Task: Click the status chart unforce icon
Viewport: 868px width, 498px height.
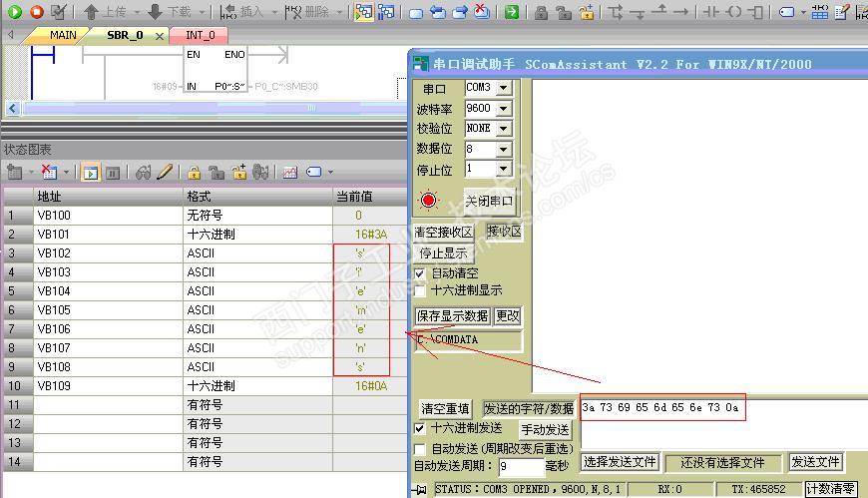Action: click(217, 173)
